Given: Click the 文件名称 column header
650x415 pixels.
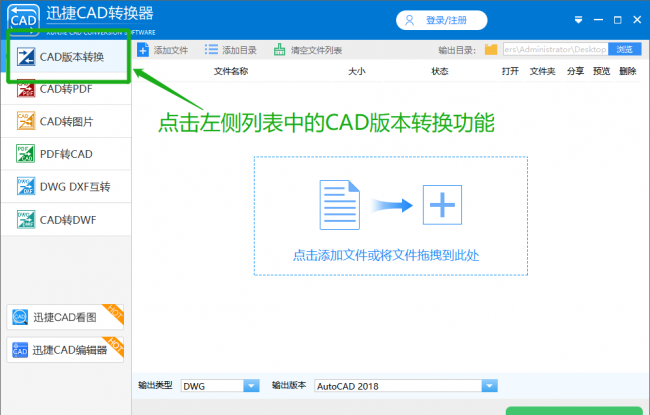Looking at the screenshot, I should (231, 71).
